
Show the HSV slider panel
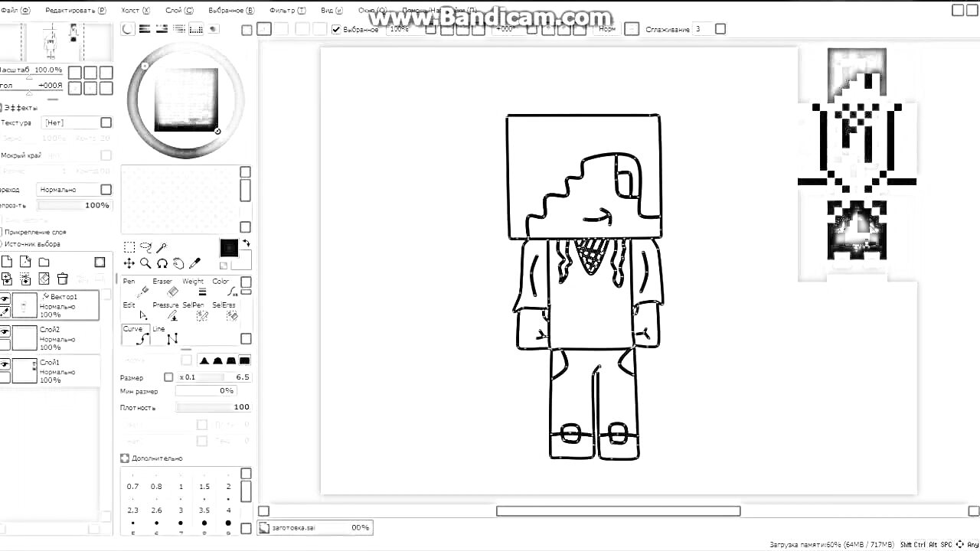tap(162, 29)
